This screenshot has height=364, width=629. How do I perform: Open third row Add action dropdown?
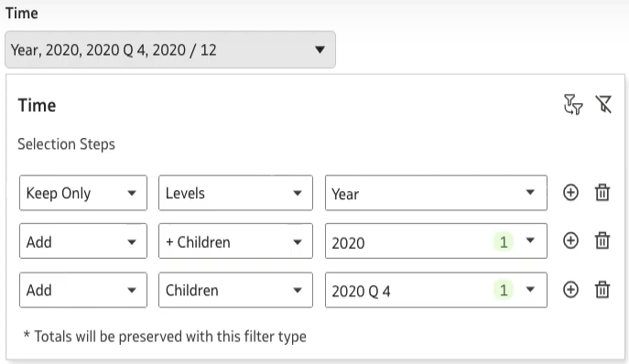(83, 290)
